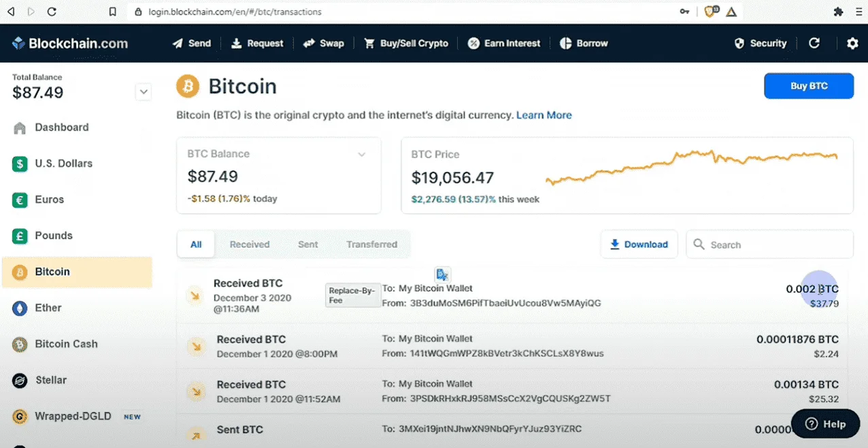Select the Received tab

250,244
